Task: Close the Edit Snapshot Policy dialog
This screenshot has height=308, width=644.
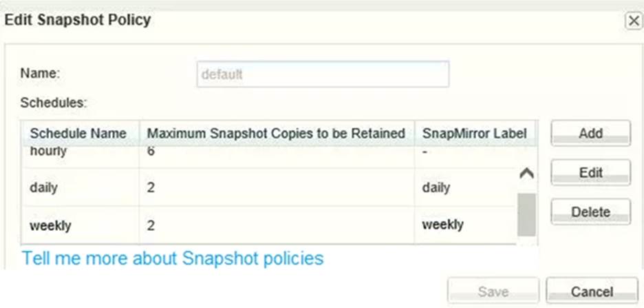Action: point(633,21)
